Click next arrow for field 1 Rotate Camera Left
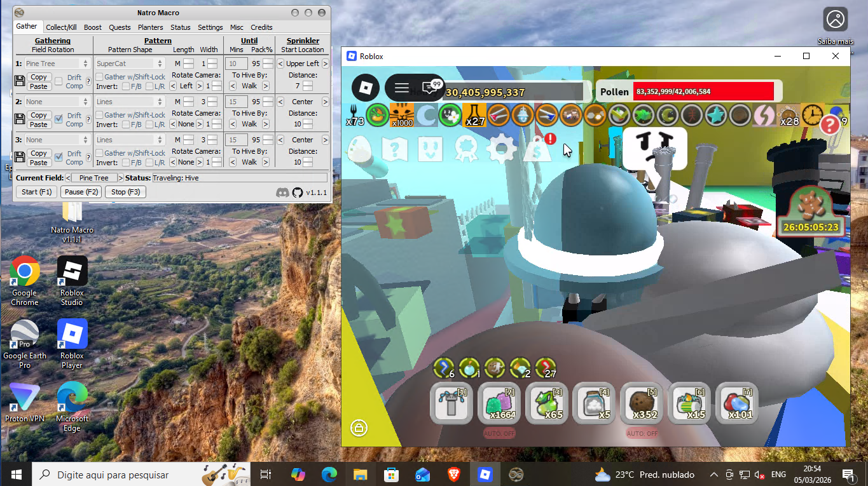This screenshot has width=868, height=486. 199,86
